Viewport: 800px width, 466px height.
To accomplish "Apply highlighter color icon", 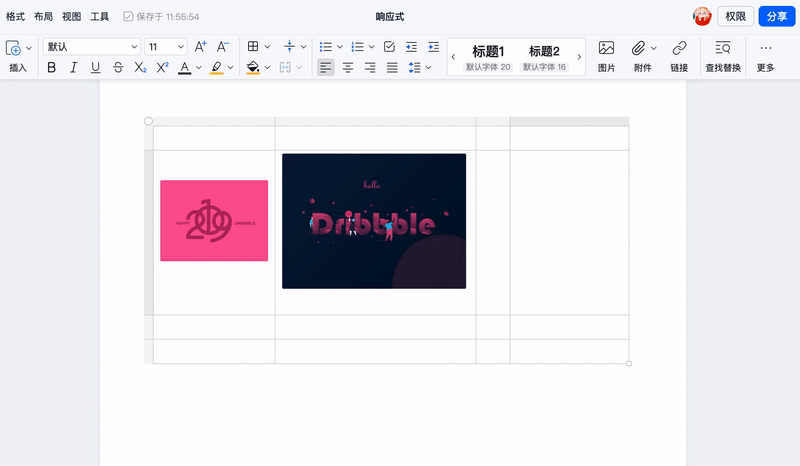I will click(217, 67).
